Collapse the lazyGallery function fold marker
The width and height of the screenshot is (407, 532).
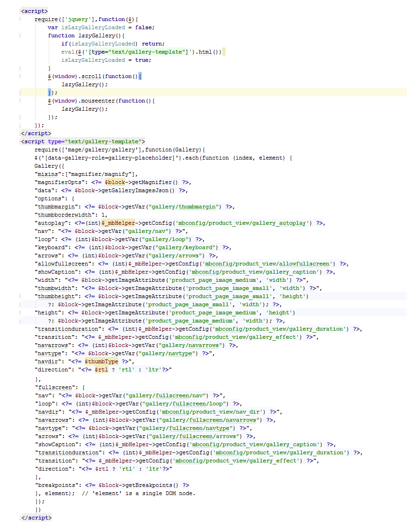[x=20, y=35]
